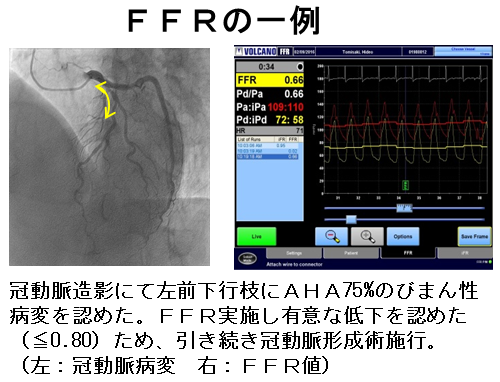Select the first run showing iFR 0.95

tap(267, 146)
